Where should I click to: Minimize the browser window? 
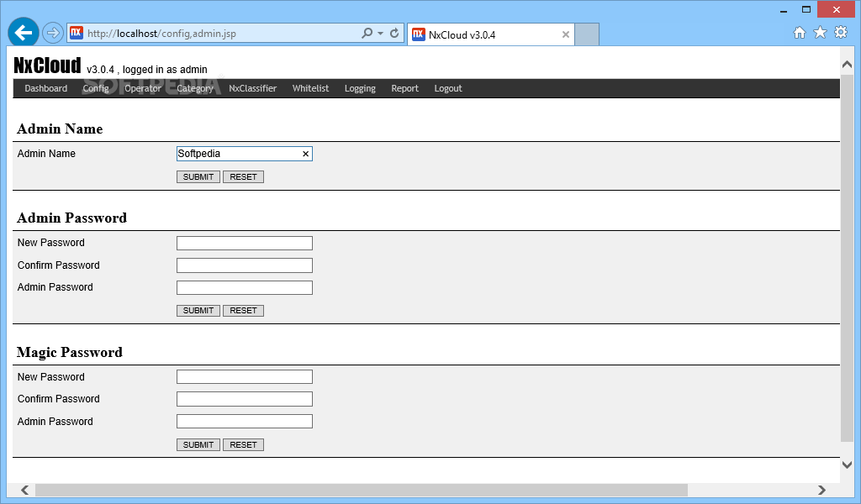tap(784, 10)
